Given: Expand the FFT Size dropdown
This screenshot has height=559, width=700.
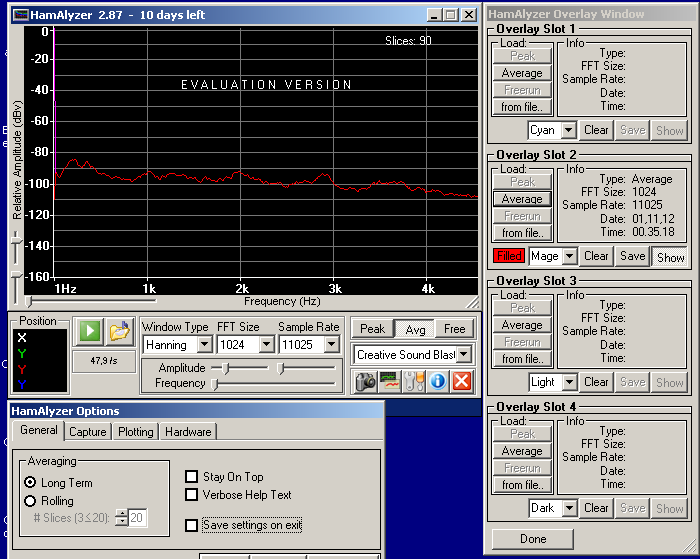Looking at the screenshot, I should [265, 345].
